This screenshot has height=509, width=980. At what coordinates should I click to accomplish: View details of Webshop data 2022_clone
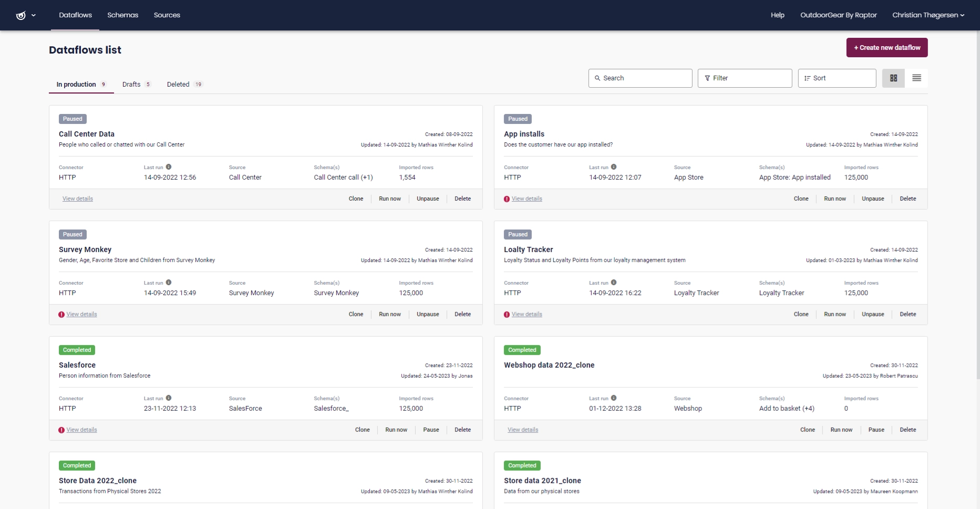click(523, 430)
